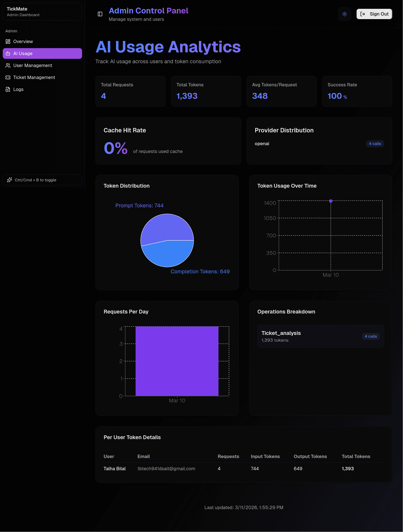Click the Overview grid icon

tap(8, 41)
